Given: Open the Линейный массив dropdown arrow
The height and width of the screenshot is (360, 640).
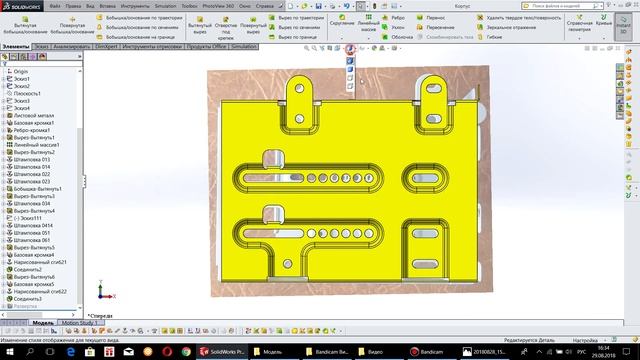Looking at the screenshot, I should (369, 38).
